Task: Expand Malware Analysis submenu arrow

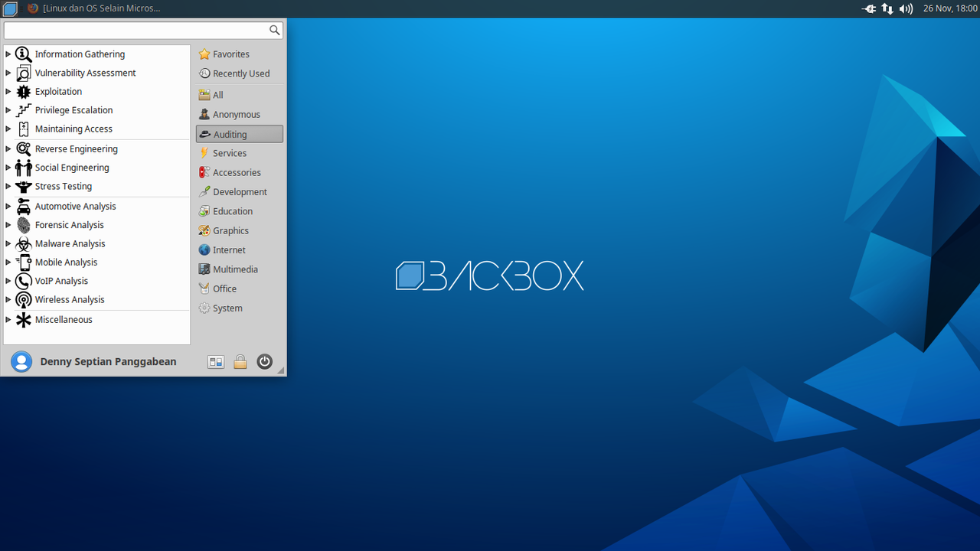Action: (x=8, y=243)
